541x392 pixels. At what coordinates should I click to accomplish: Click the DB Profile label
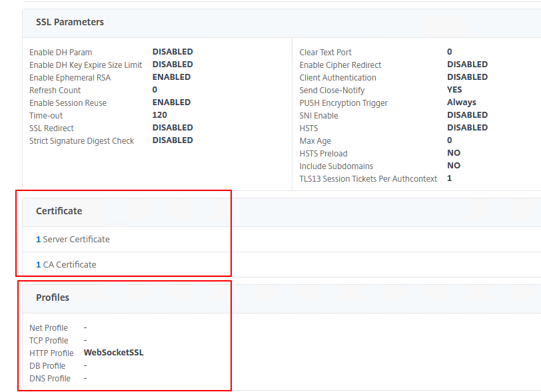pos(47,365)
